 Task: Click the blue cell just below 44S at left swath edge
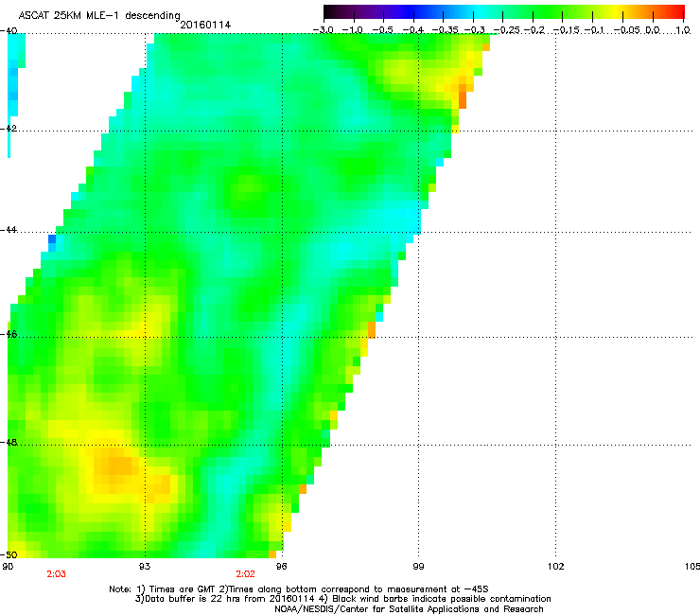click(x=52, y=239)
